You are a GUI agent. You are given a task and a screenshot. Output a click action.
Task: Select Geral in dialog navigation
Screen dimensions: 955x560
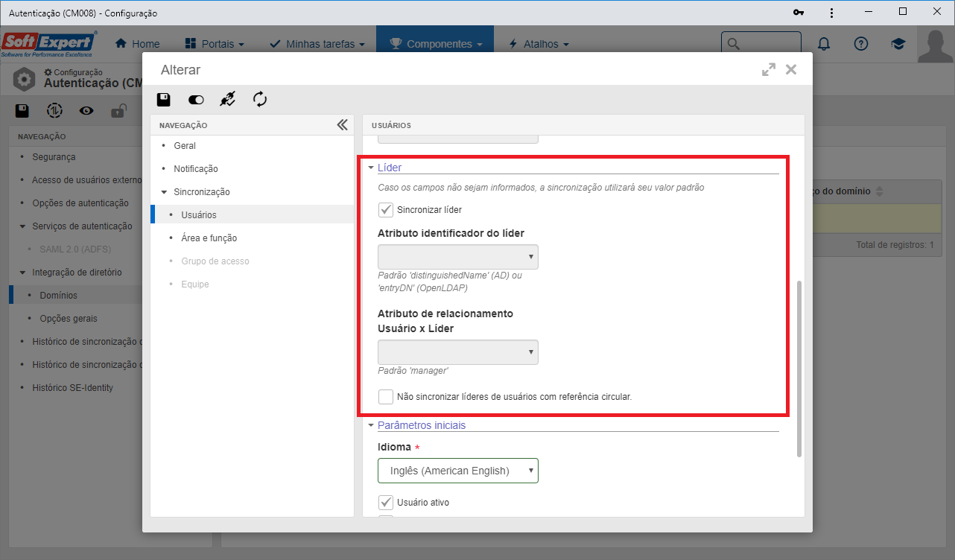tap(185, 146)
